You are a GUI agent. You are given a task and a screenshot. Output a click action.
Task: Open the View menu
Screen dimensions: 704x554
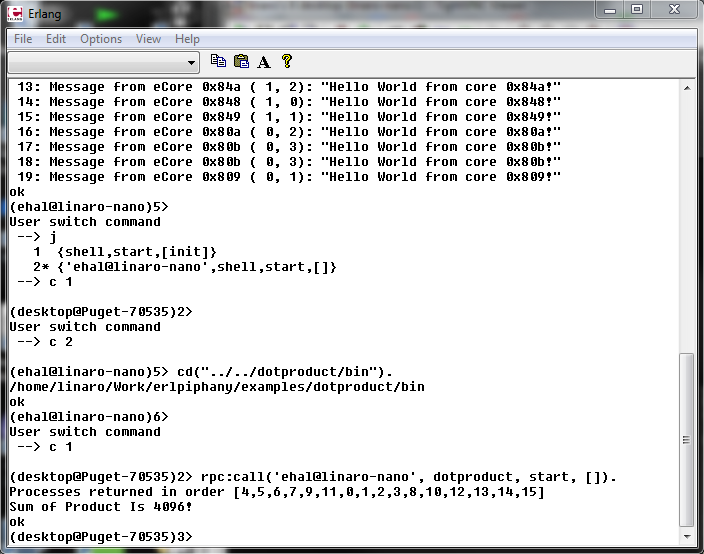tap(148, 39)
